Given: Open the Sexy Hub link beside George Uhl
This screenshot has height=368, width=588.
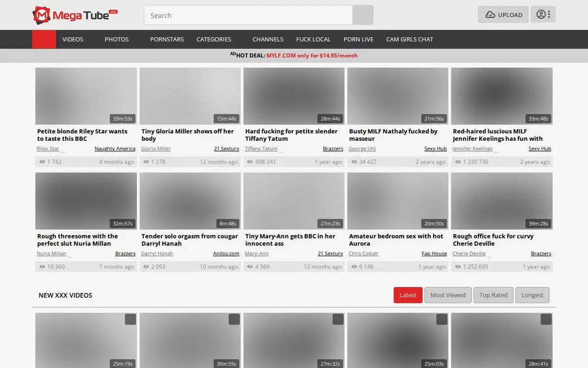Looking at the screenshot, I should click(x=436, y=149).
